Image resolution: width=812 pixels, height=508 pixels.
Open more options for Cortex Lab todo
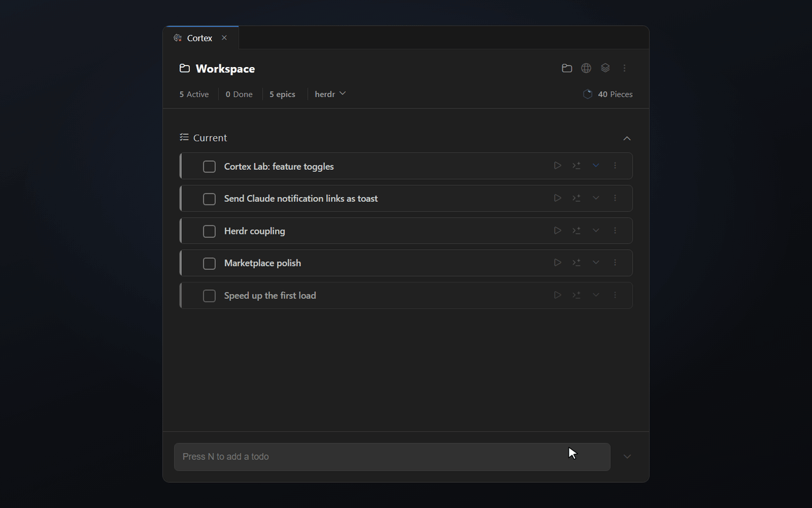click(x=615, y=165)
